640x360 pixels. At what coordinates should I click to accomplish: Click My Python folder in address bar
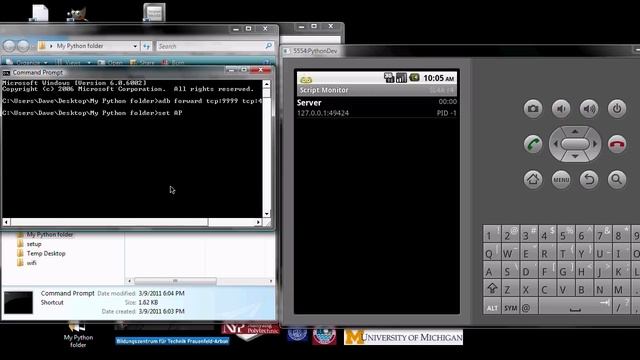pyautogui.click(x=80, y=46)
